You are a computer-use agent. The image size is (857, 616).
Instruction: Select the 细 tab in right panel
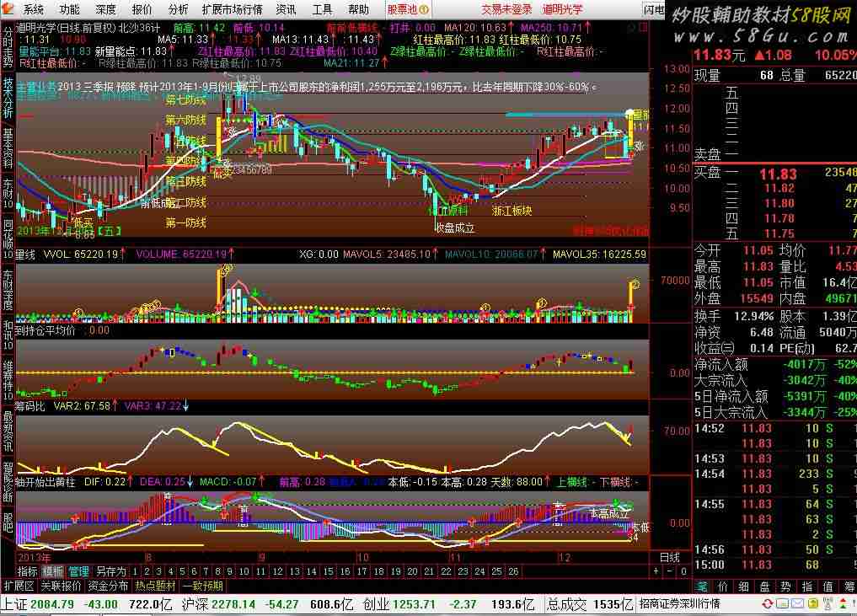coord(743,587)
